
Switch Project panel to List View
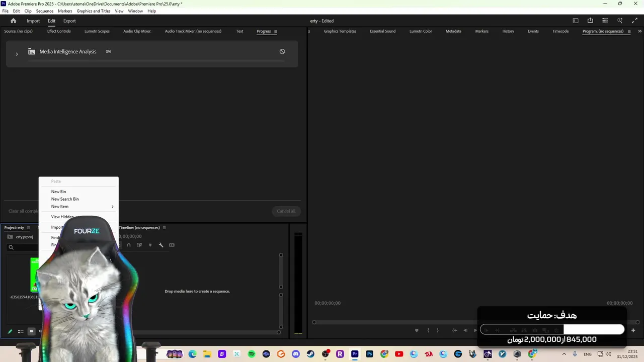21,331
